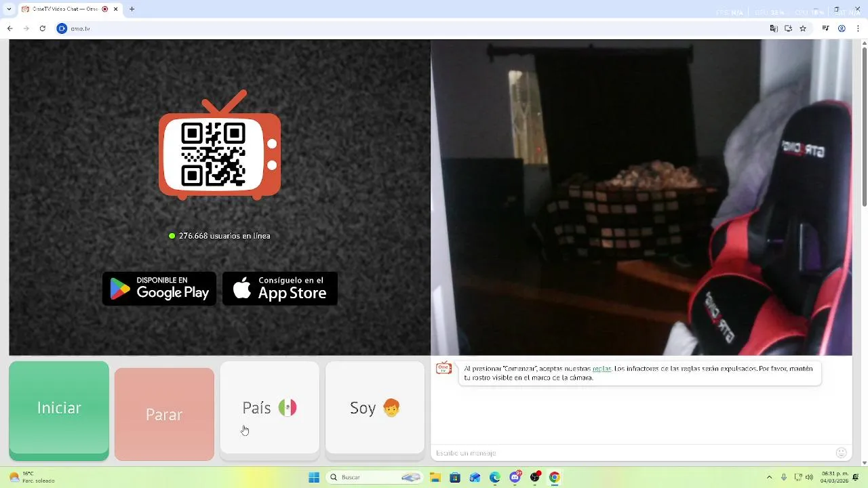Click the webcam preview video
868x488 pixels.
642,197
